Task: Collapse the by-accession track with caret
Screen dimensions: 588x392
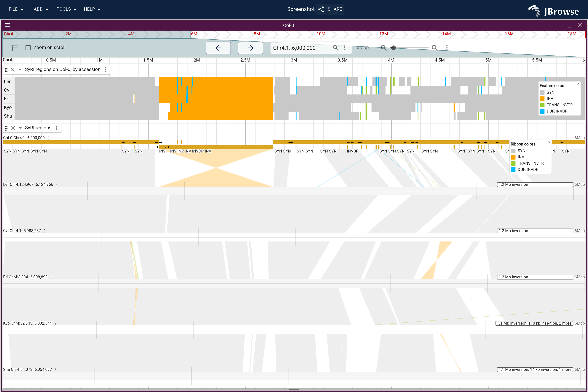Action: point(20,70)
